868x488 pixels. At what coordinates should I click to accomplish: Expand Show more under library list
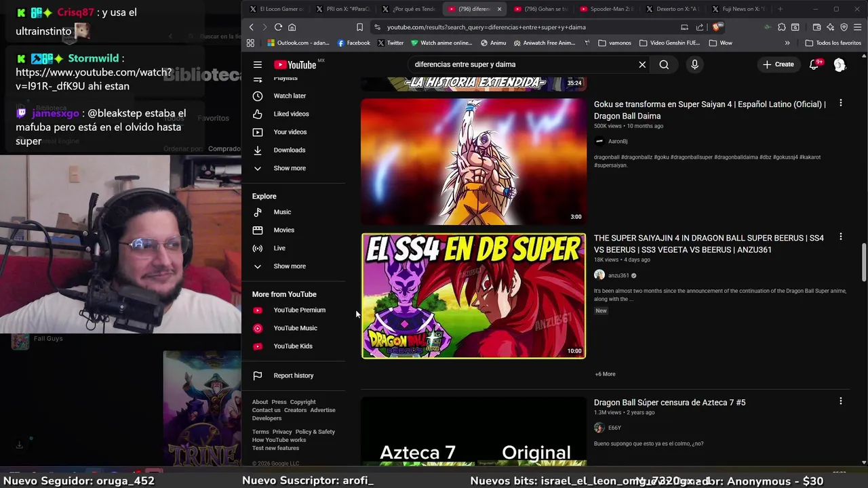click(x=289, y=168)
